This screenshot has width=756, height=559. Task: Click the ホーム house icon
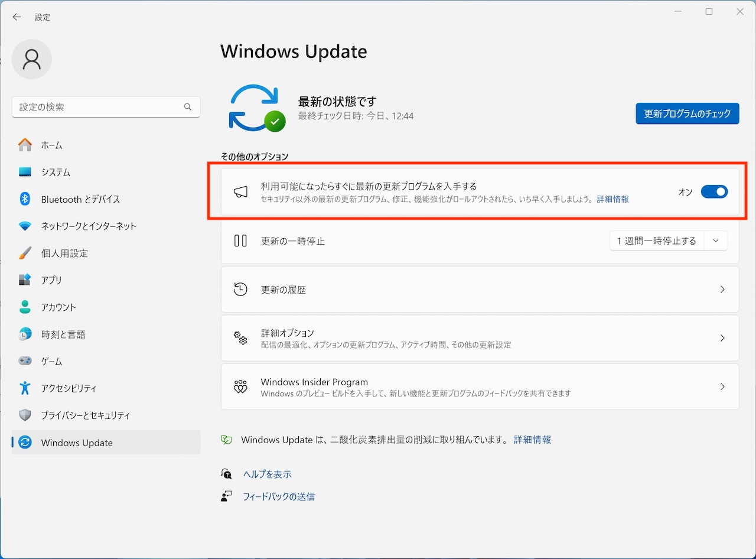[x=25, y=145]
